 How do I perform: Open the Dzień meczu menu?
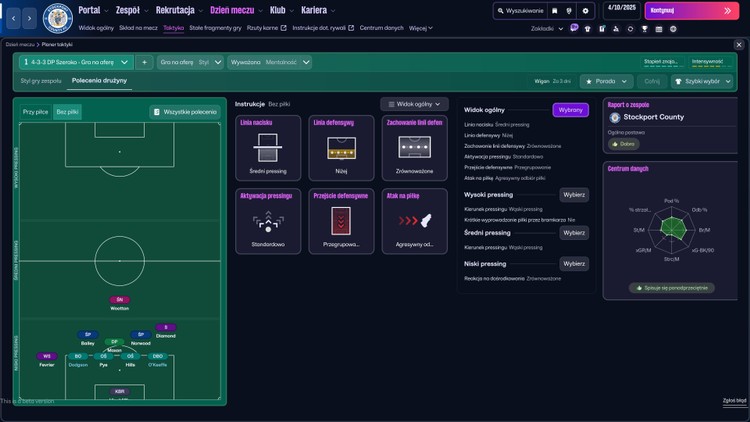(232, 10)
